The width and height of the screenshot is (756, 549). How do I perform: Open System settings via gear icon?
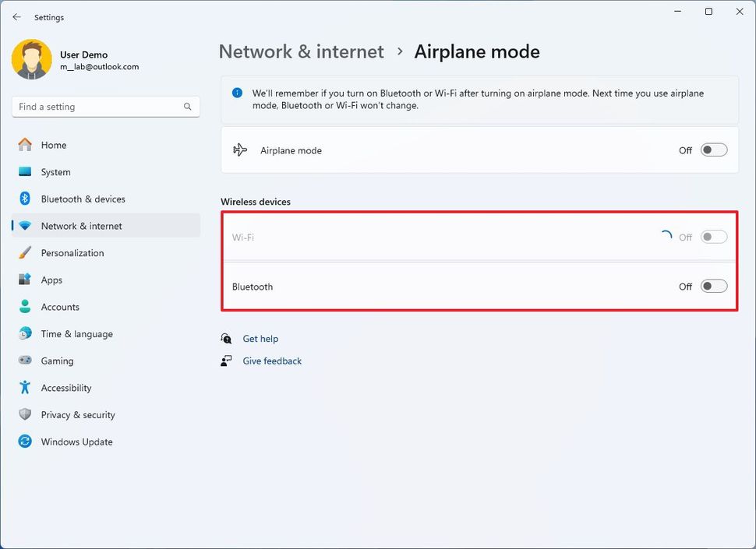click(x=24, y=171)
